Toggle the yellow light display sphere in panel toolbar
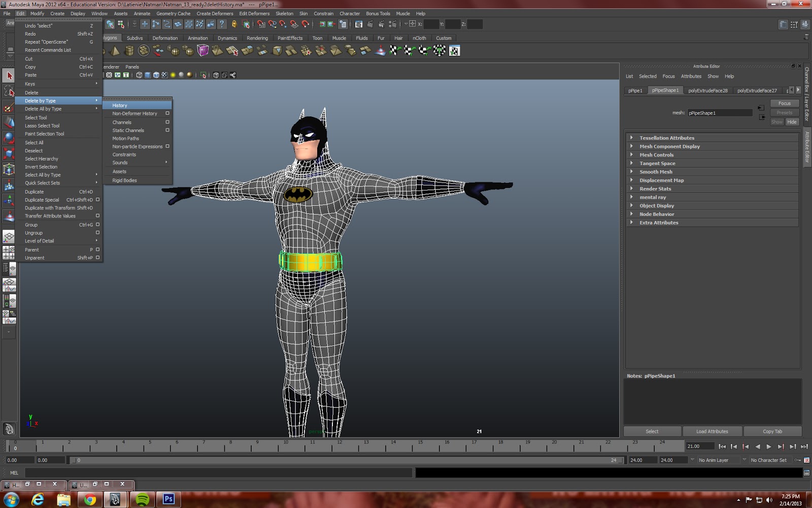This screenshot has height=508, width=812. [x=173, y=75]
